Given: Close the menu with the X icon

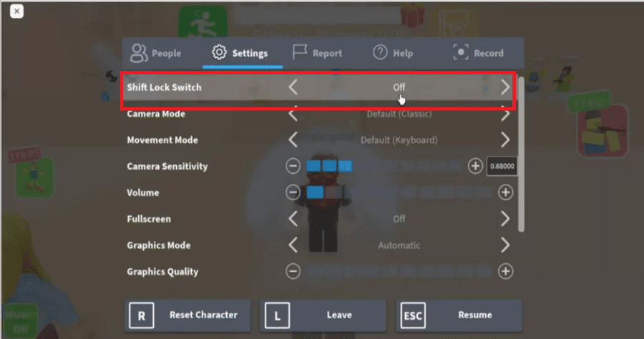Looking at the screenshot, I should (x=16, y=11).
